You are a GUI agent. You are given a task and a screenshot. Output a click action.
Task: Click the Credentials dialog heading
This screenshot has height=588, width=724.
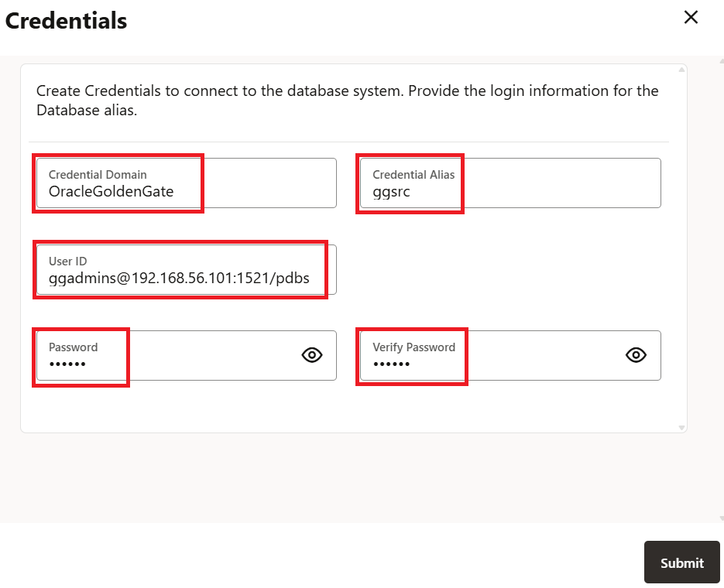[66, 21]
